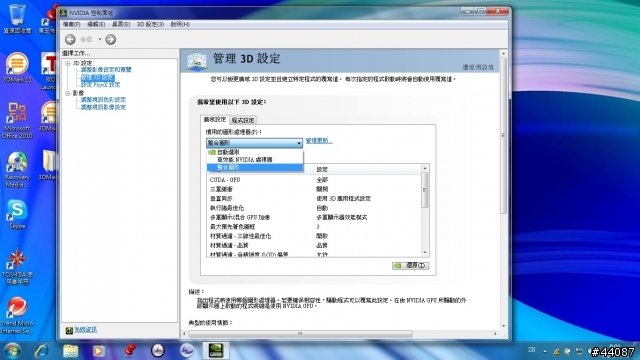Open the preferred graphics processor combo box
Screen dimensions: 640x360
pyautogui.click(x=254, y=143)
